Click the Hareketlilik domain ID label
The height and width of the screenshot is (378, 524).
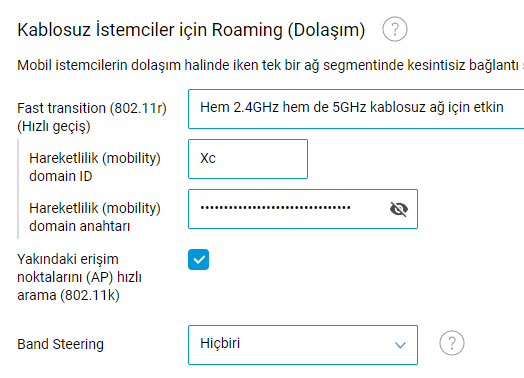[95, 167]
